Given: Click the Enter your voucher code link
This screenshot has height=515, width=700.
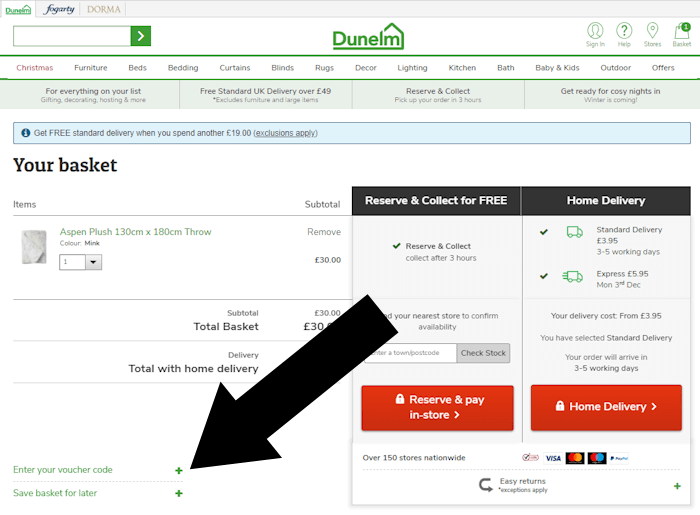Looking at the screenshot, I should point(63,470).
